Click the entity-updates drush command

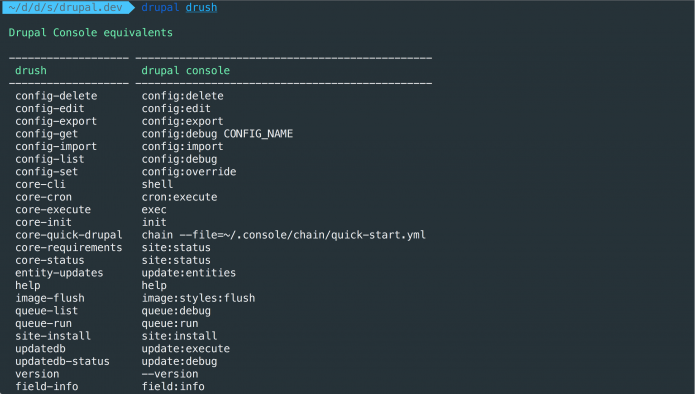point(59,273)
